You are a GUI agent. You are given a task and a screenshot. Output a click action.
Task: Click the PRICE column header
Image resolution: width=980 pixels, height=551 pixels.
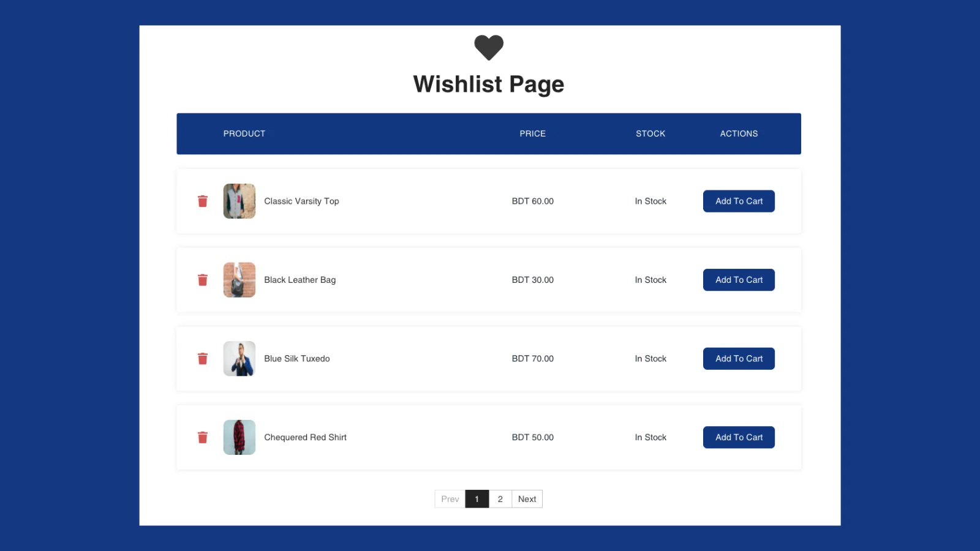coord(533,133)
